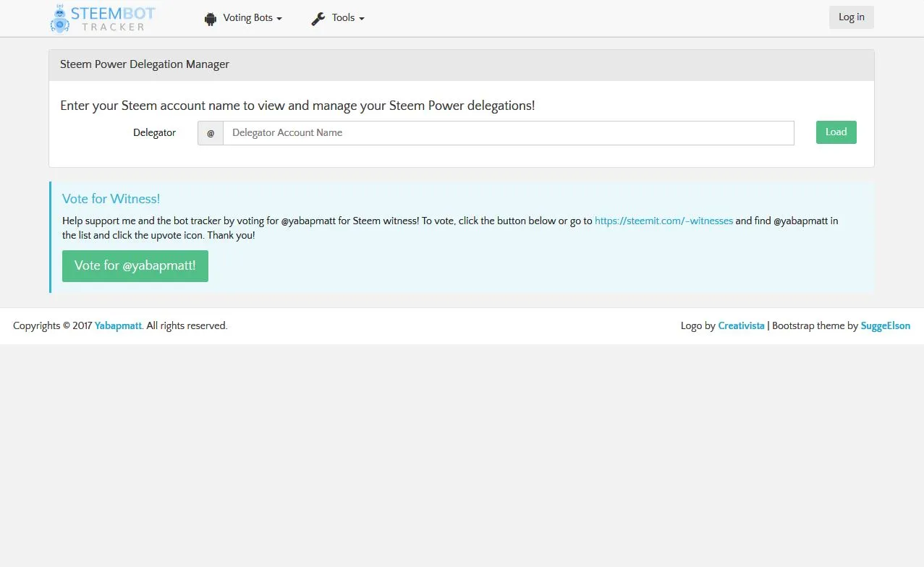Image resolution: width=924 pixels, height=567 pixels.
Task: Open the Creativista logo credit link
Action: click(741, 326)
